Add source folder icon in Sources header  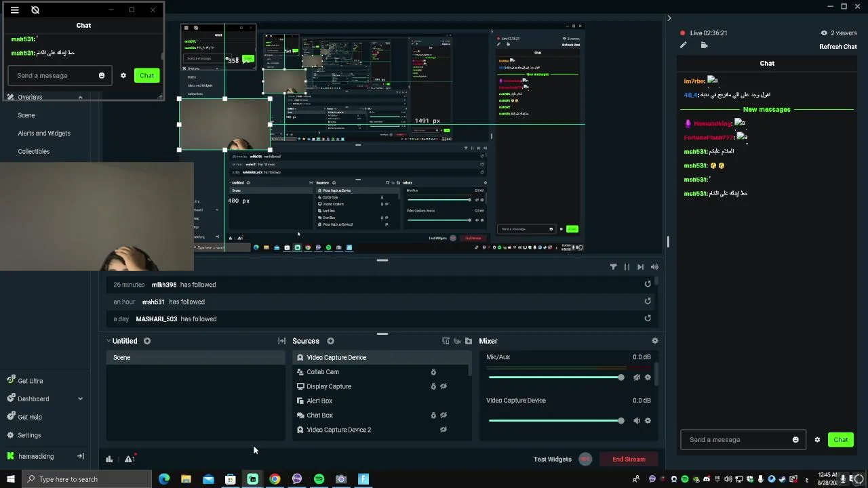coord(468,341)
